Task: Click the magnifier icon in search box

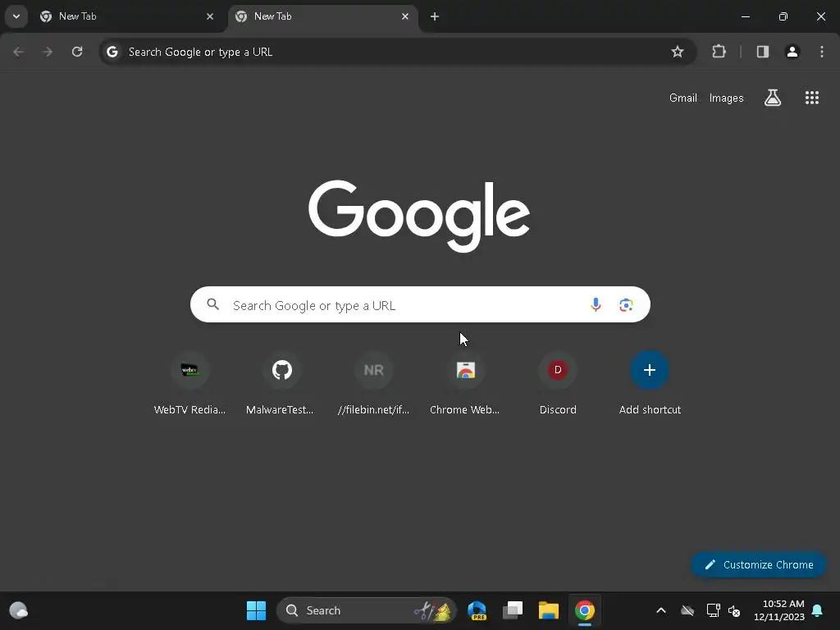Action: click(x=213, y=304)
